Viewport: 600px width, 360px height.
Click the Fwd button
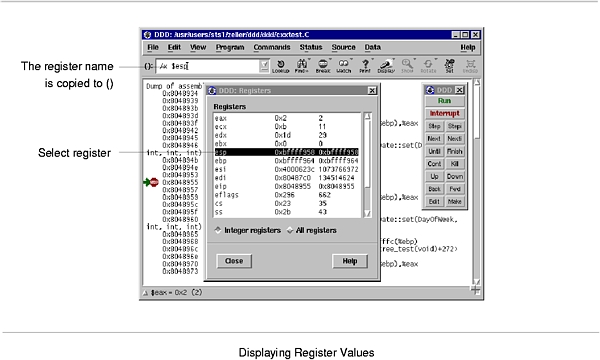[455, 189]
